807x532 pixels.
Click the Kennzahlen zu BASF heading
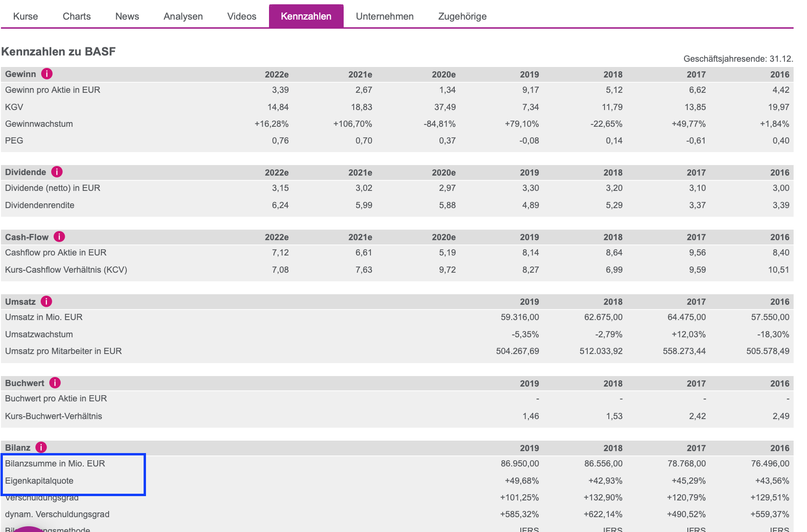point(58,52)
